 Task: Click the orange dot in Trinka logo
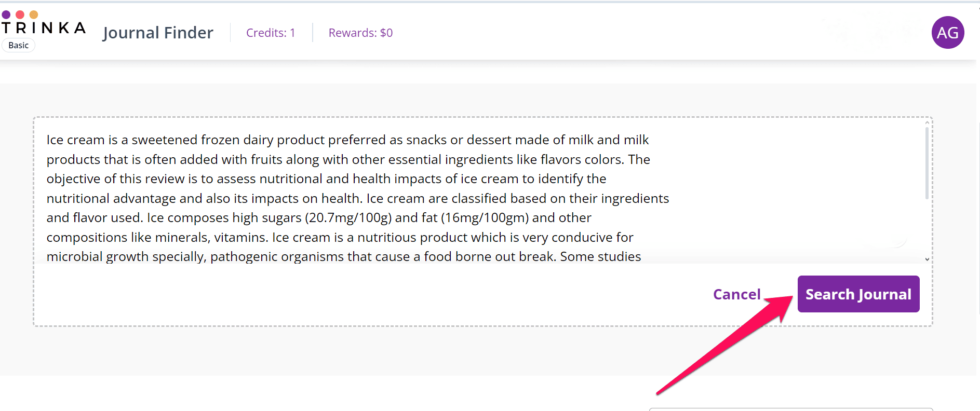click(34, 15)
